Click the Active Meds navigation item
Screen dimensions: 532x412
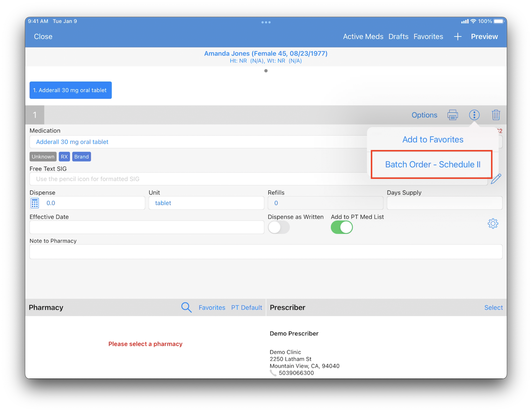point(363,36)
